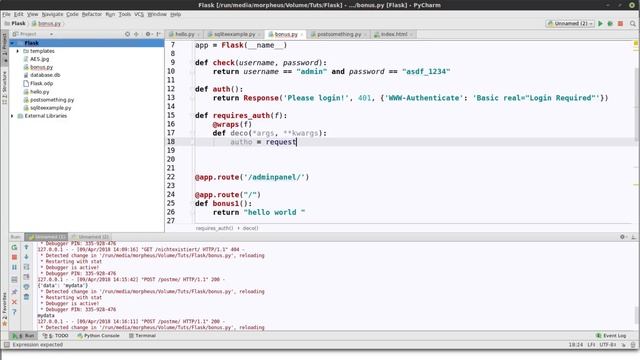Image resolution: width=640 pixels, height=360 pixels.
Task: Open the Event Log
Action: [611, 336]
